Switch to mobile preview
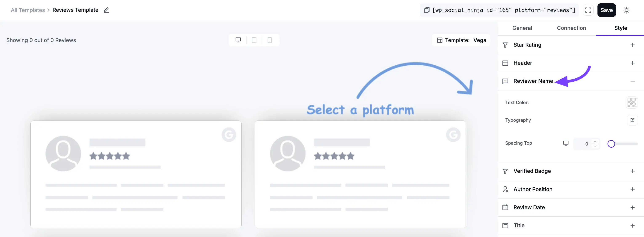The width and height of the screenshot is (644, 237). click(269, 40)
